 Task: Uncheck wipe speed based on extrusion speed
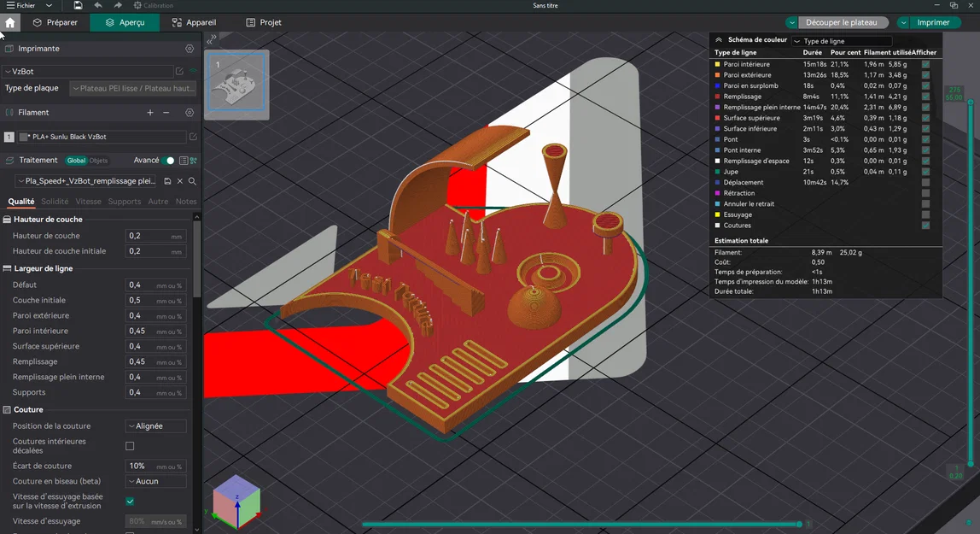click(x=130, y=502)
